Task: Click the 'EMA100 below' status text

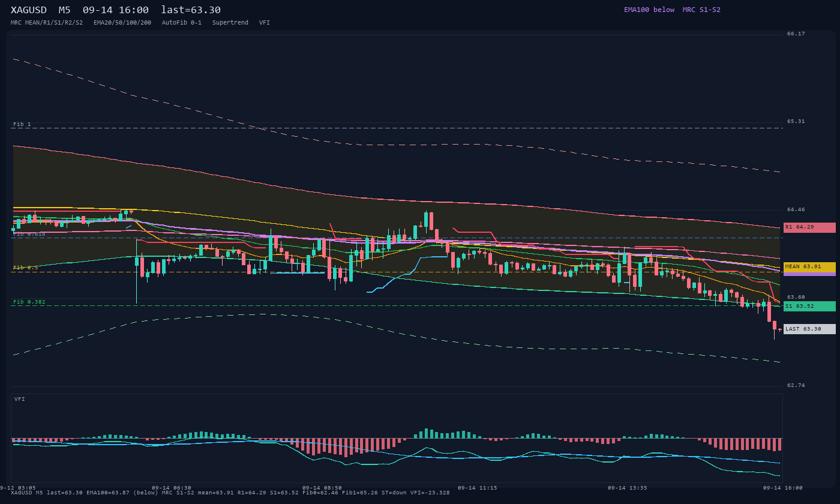Action: pos(649,10)
